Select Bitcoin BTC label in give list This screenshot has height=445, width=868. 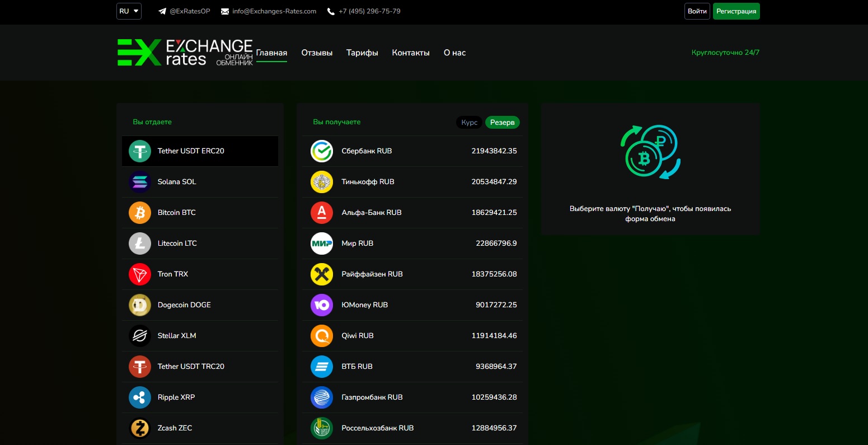coord(177,213)
